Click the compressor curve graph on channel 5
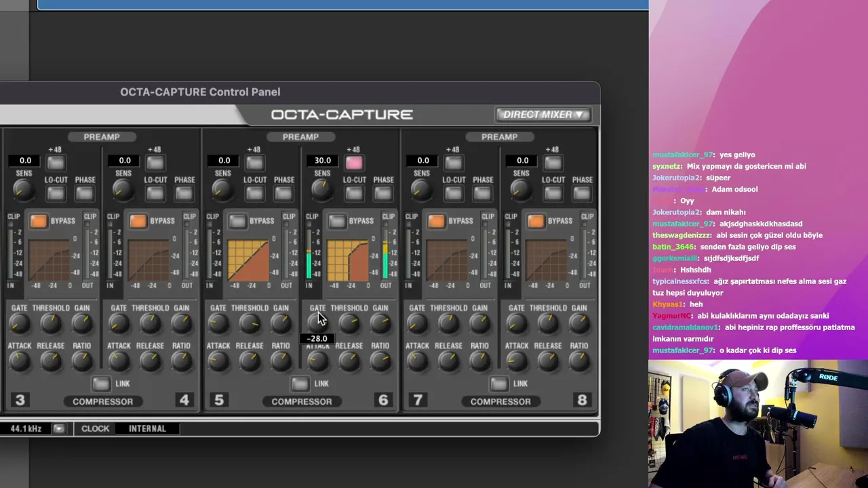The height and width of the screenshot is (488, 868). [x=248, y=260]
